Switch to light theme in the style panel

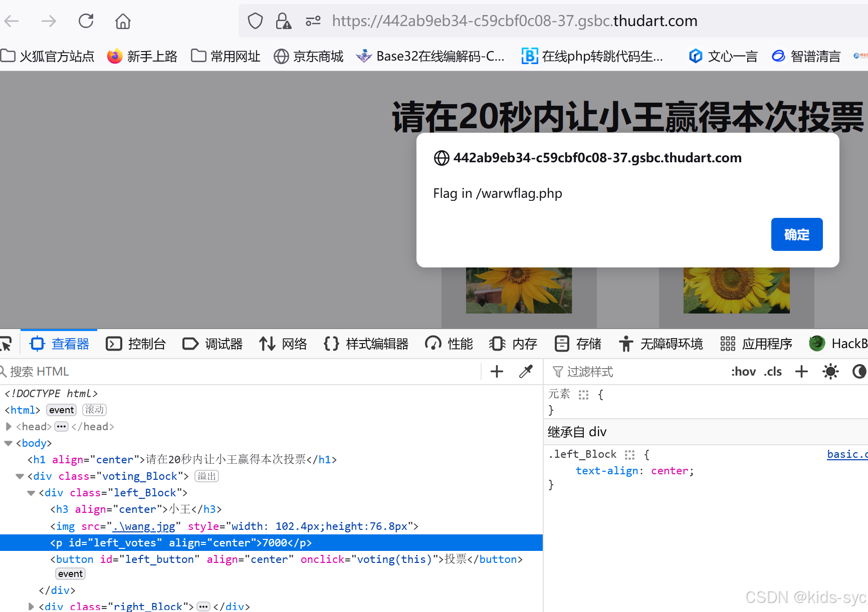[830, 371]
